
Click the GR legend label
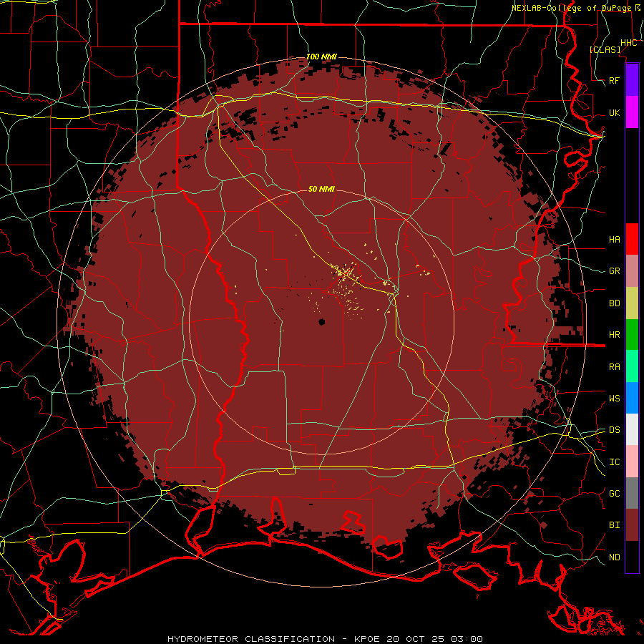click(614, 271)
